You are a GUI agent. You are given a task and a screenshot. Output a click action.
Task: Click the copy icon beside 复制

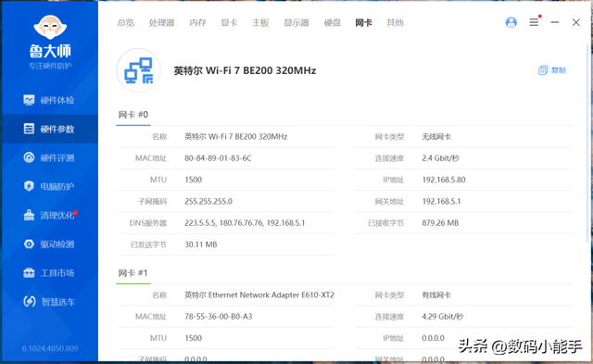(543, 70)
